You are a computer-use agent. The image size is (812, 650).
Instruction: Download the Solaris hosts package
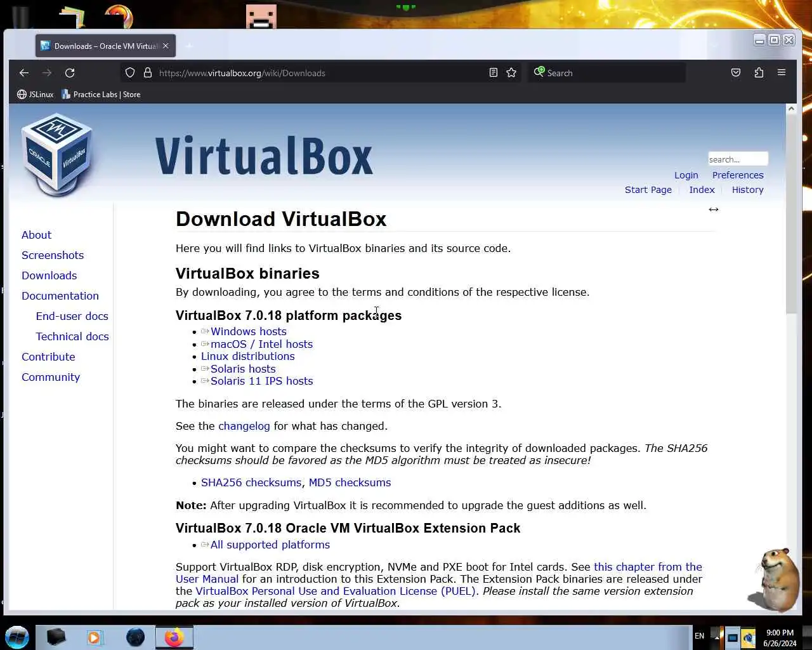click(243, 369)
